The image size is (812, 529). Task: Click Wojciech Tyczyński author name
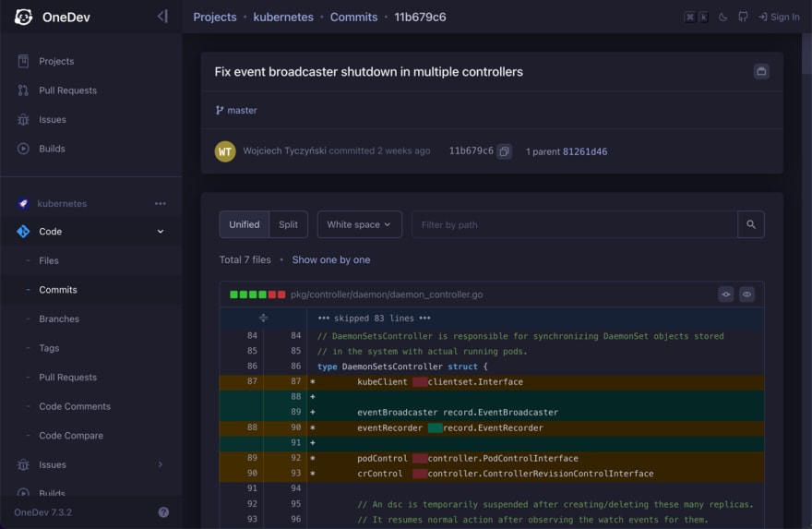[x=285, y=150]
